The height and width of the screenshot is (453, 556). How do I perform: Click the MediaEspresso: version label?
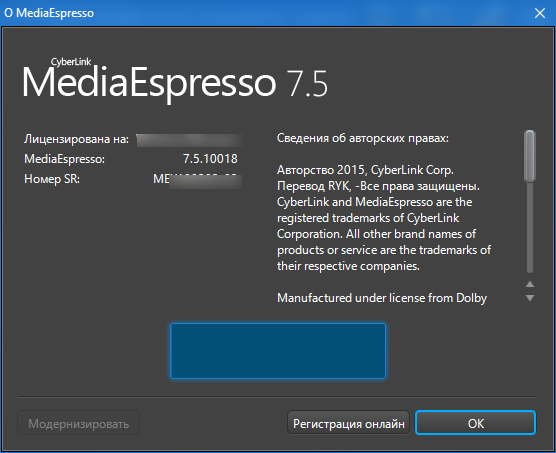click(x=65, y=159)
